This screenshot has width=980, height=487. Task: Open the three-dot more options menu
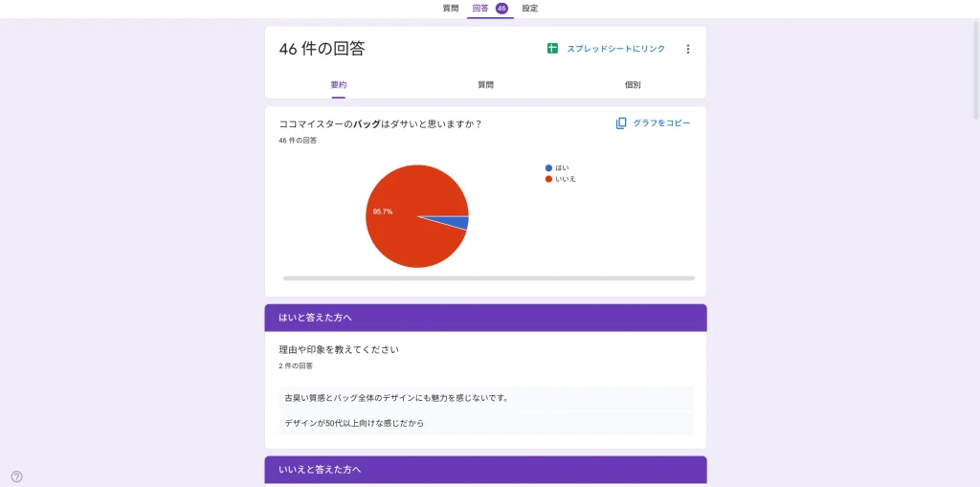687,49
